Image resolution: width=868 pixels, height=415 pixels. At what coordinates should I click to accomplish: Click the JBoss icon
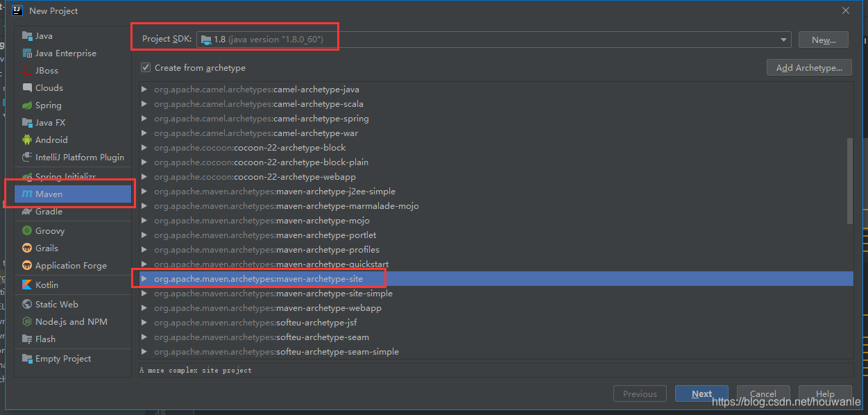click(27, 70)
